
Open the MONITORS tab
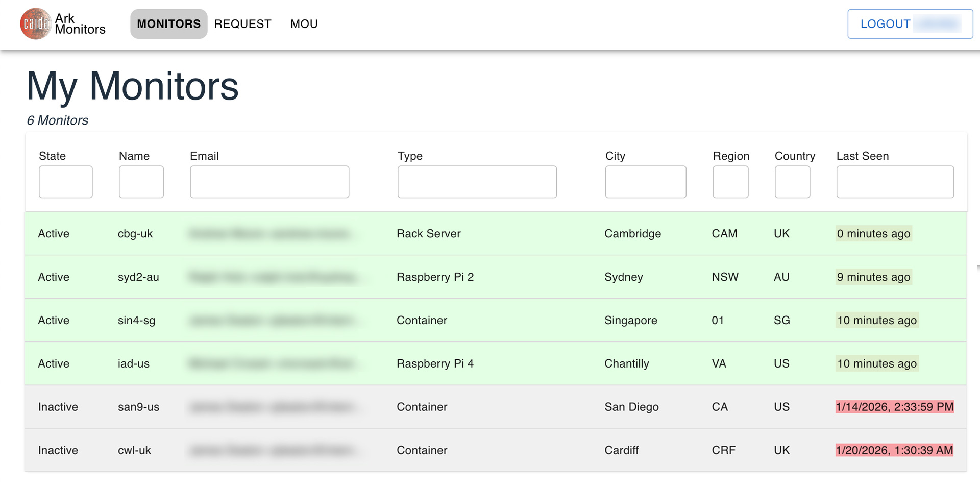(168, 24)
